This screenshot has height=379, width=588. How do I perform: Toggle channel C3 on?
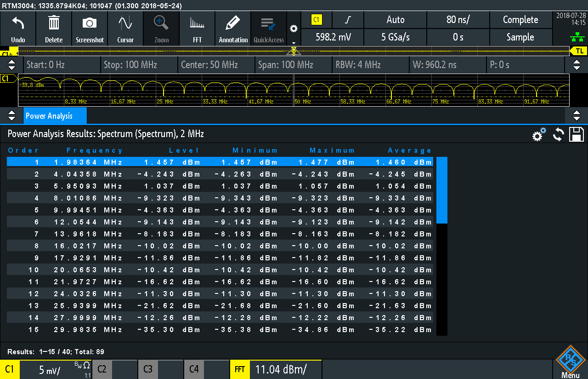pos(161,369)
